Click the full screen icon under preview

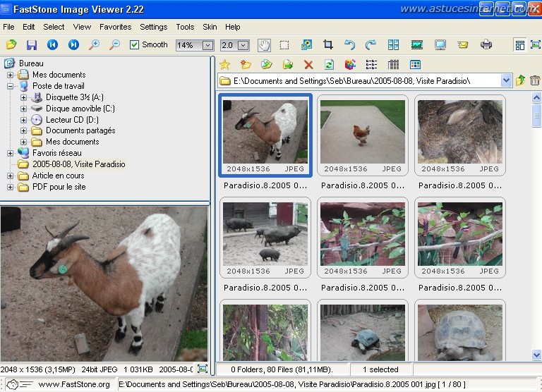click(x=203, y=369)
